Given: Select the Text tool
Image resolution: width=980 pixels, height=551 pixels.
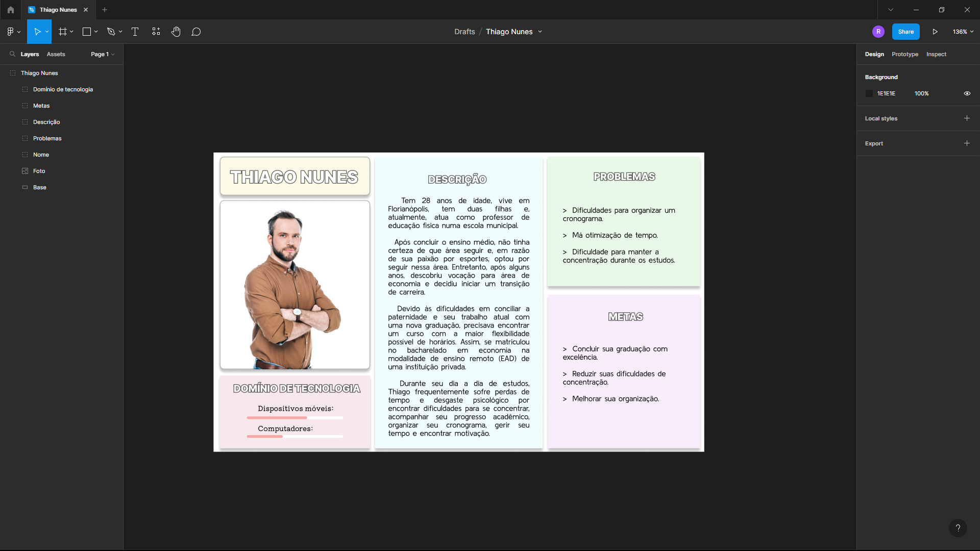Looking at the screenshot, I should [x=135, y=32].
